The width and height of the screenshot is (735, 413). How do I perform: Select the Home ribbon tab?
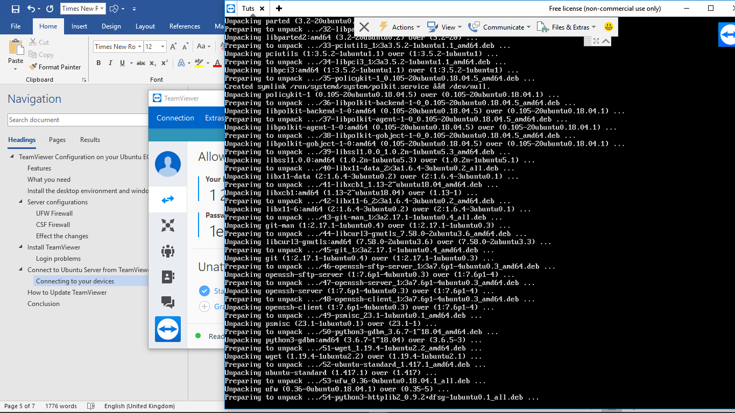coord(48,26)
